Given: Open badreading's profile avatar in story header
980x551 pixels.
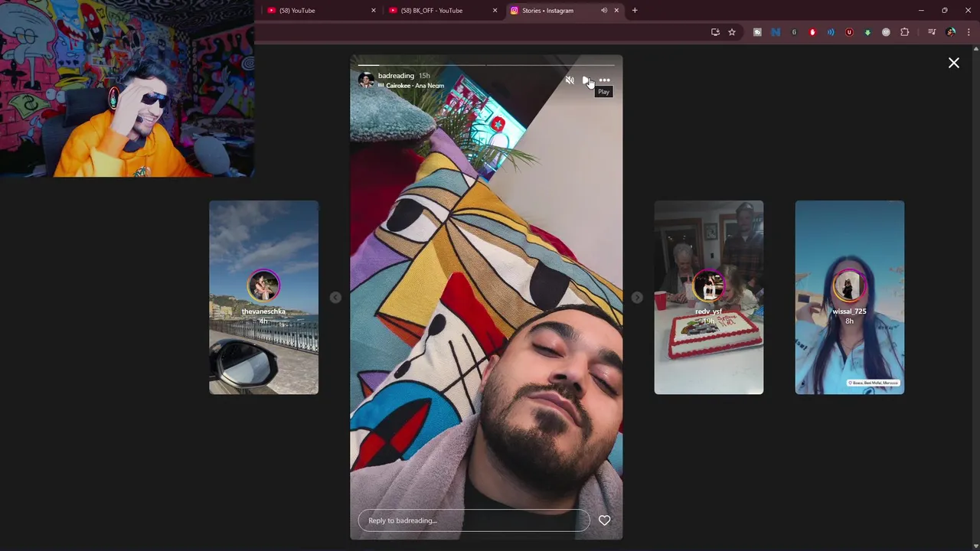Looking at the screenshot, I should tap(366, 80).
